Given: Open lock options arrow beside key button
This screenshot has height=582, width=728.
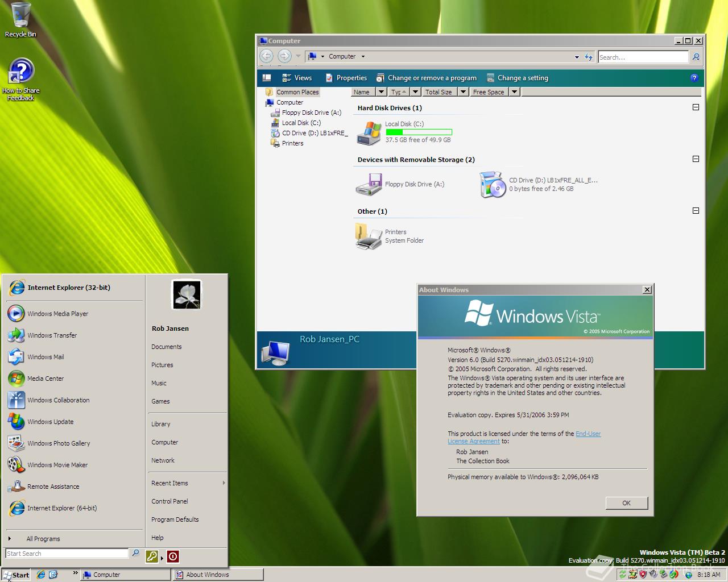Looking at the screenshot, I should coord(162,558).
